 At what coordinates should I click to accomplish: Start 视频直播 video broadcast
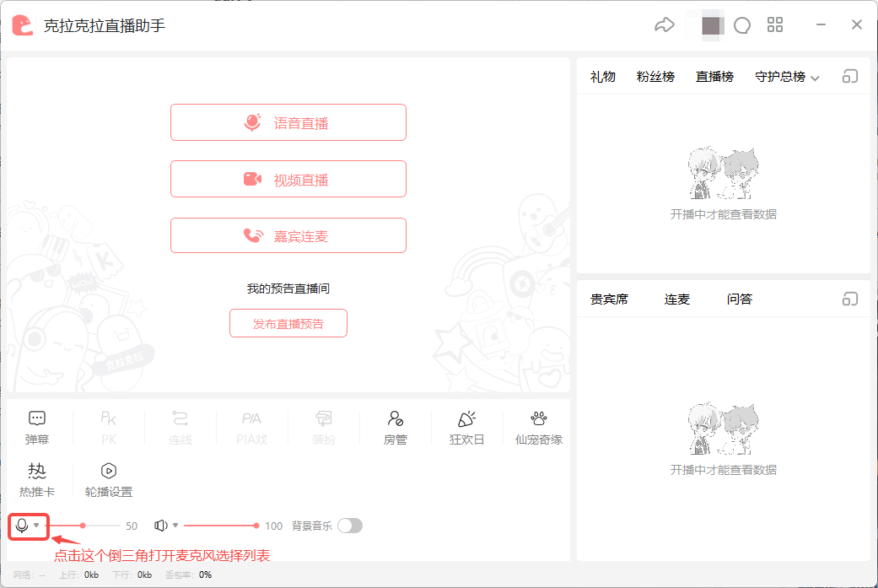click(288, 179)
